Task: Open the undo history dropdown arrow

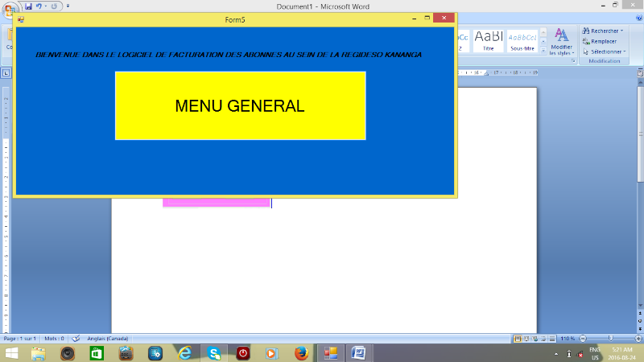Action: pyautogui.click(x=46, y=6)
